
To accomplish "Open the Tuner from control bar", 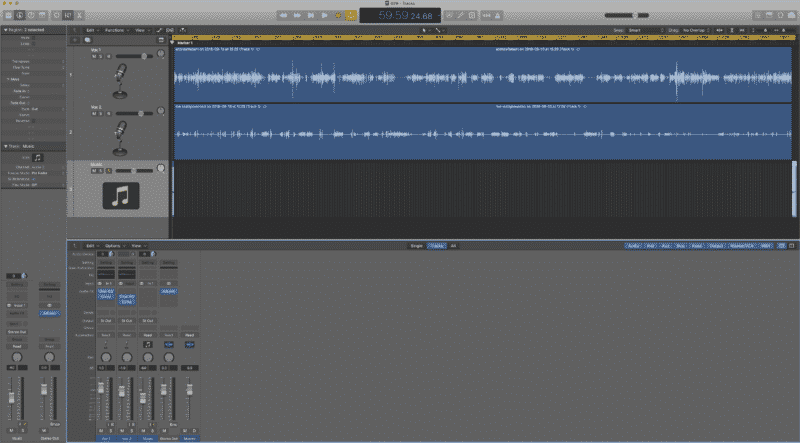I will tap(460, 15).
